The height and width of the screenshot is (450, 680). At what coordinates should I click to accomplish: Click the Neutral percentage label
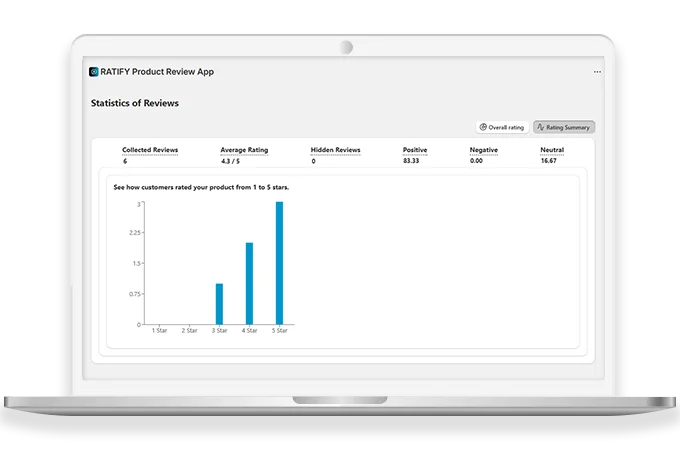[551, 150]
